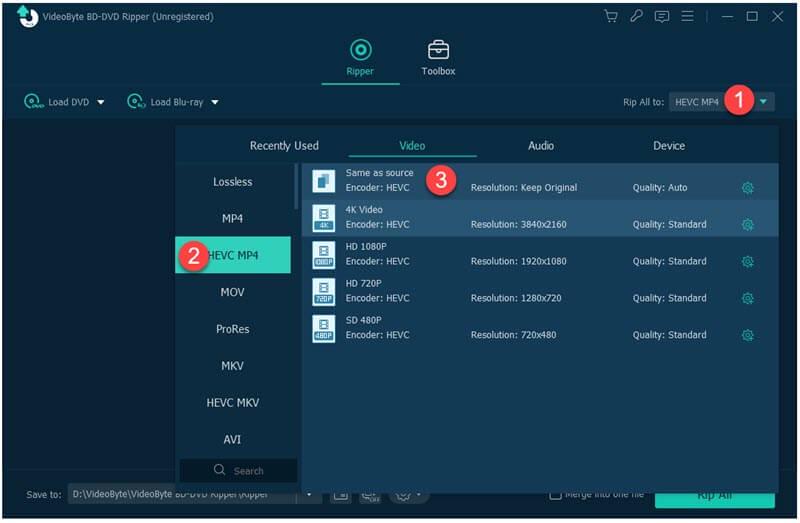800x523 pixels.
Task: Select the Device tab
Action: pyautogui.click(x=669, y=146)
